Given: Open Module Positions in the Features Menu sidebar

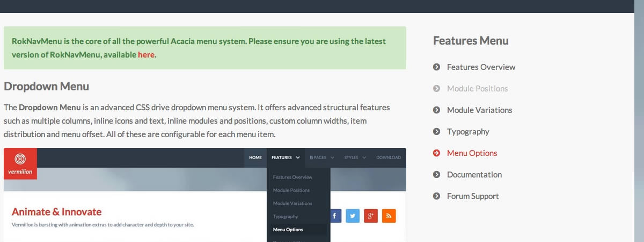Looking at the screenshot, I should pyautogui.click(x=477, y=89).
